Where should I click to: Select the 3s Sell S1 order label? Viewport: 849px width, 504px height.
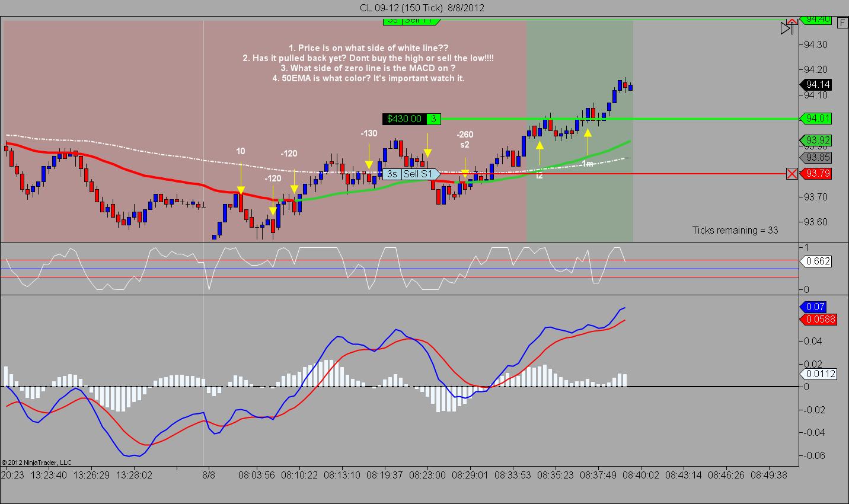pyautogui.click(x=411, y=174)
